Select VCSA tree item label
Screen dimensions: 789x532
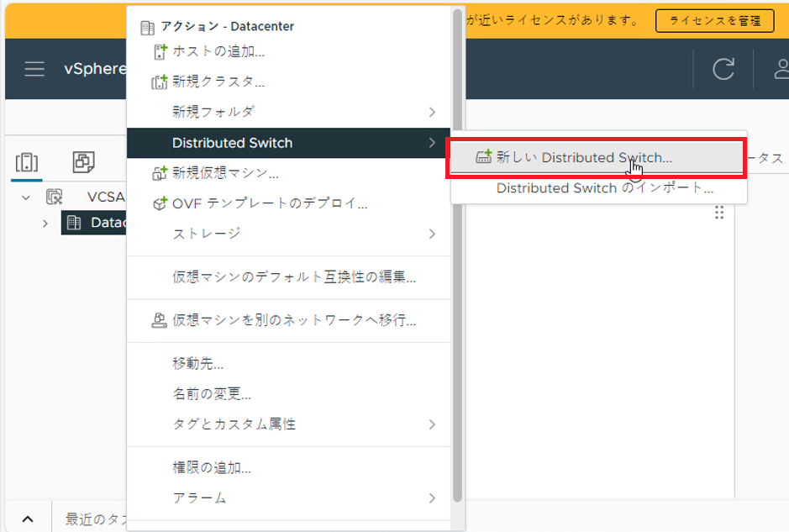coord(106,197)
